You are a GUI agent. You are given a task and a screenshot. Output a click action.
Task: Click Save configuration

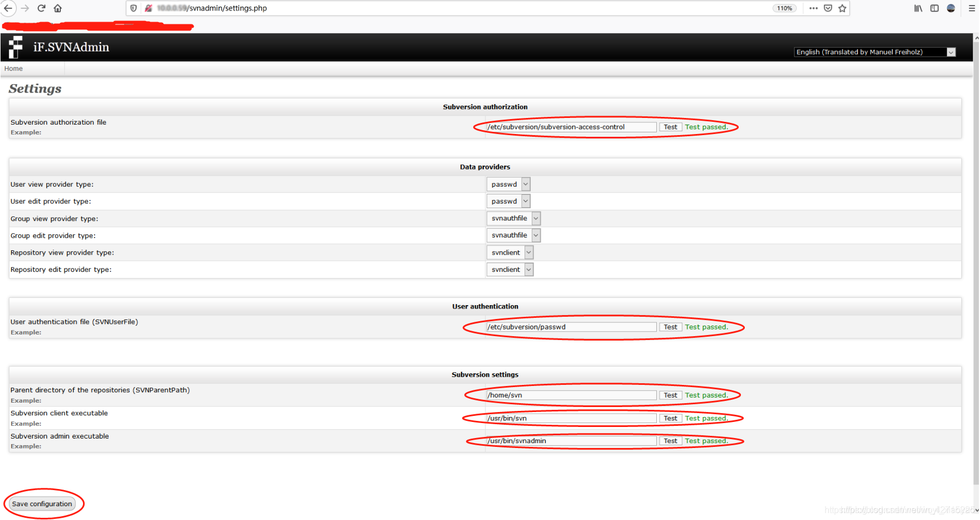[x=42, y=503]
